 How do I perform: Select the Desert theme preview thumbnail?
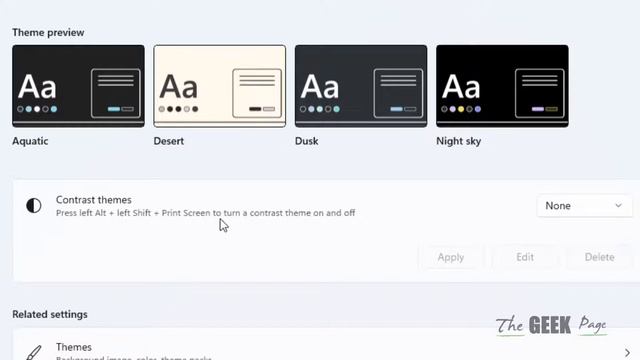tap(220, 86)
